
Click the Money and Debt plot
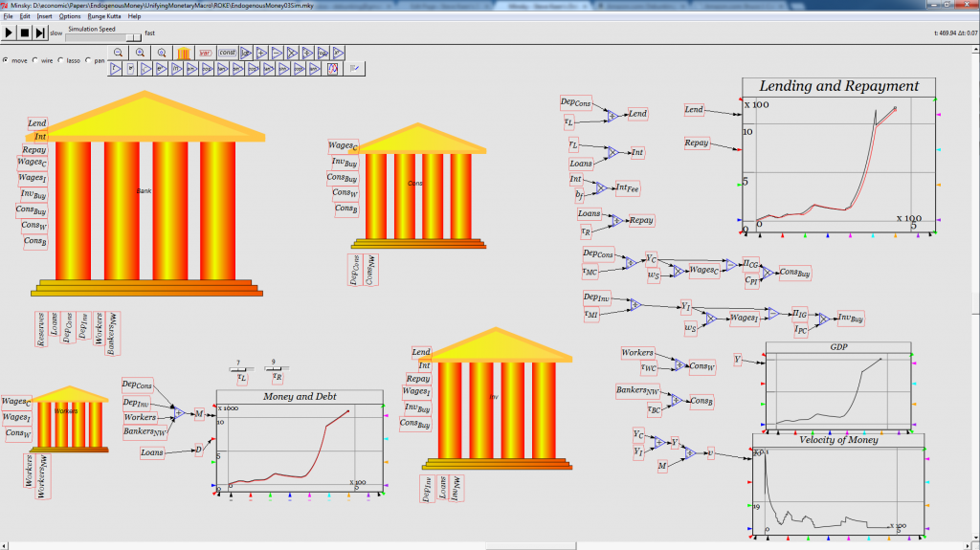(299, 442)
